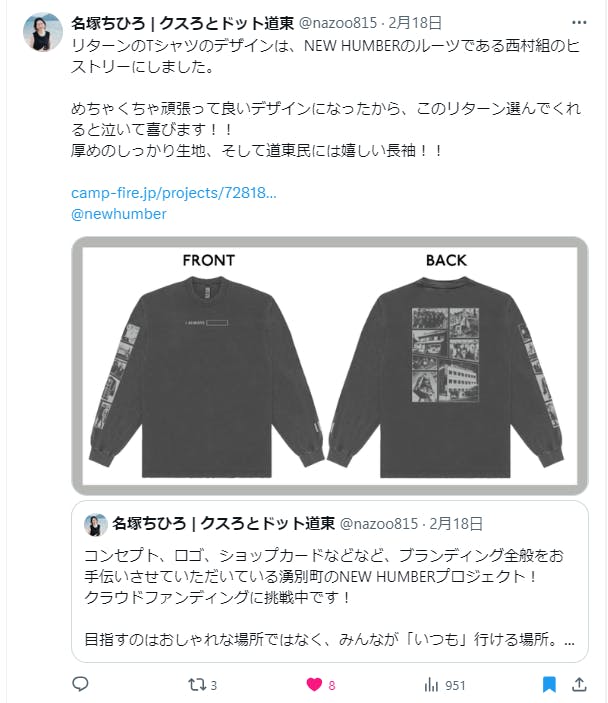Click the top @nazoo815 handle
This screenshot has width=608, height=703.
(x=337, y=22)
